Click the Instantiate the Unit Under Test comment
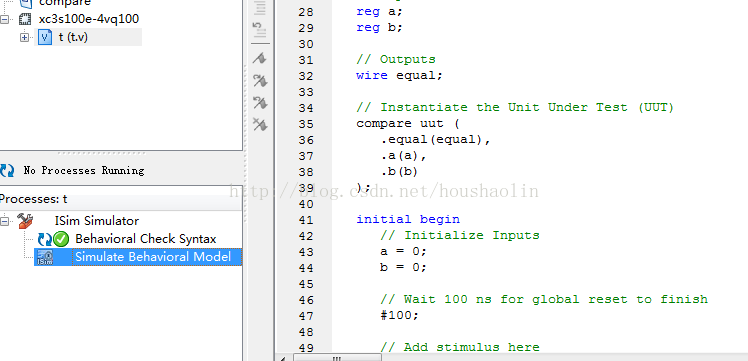 (x=515, y=107)
